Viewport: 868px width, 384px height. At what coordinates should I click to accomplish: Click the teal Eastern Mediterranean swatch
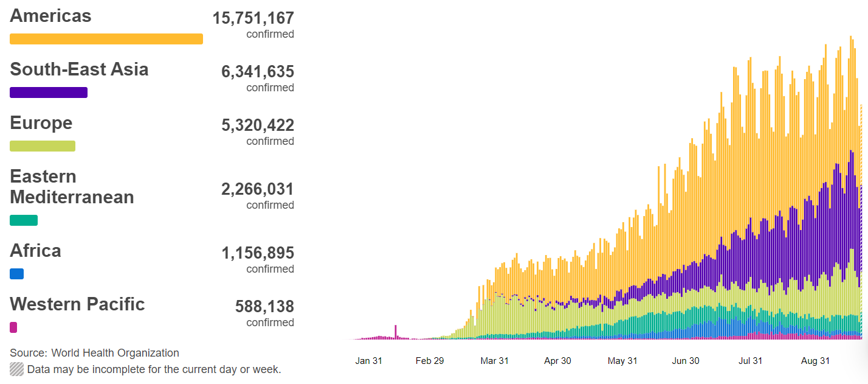(x=24, y=220)
